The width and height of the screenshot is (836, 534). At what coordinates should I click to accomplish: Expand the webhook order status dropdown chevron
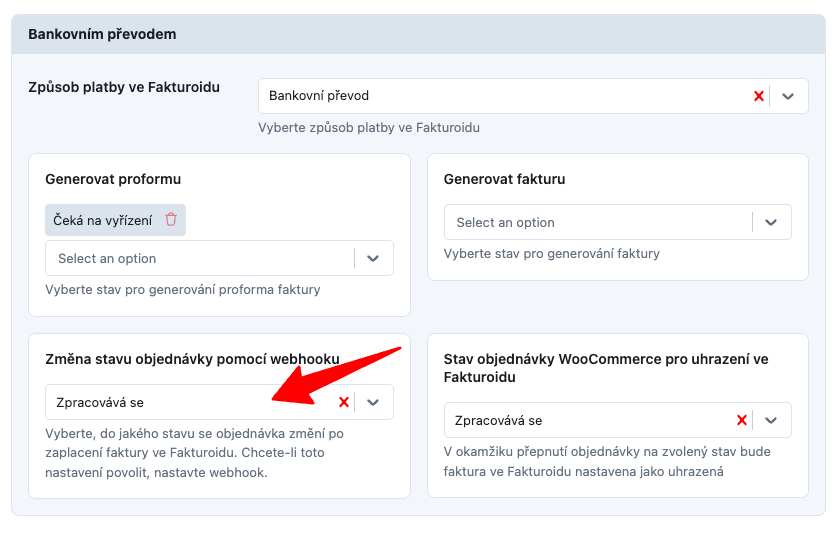pos(373,402)
